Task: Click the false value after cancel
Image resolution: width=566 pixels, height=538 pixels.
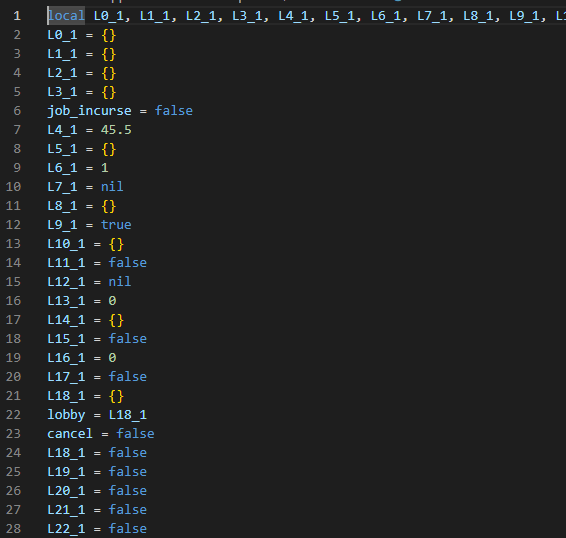Action: tap(135, 434)
